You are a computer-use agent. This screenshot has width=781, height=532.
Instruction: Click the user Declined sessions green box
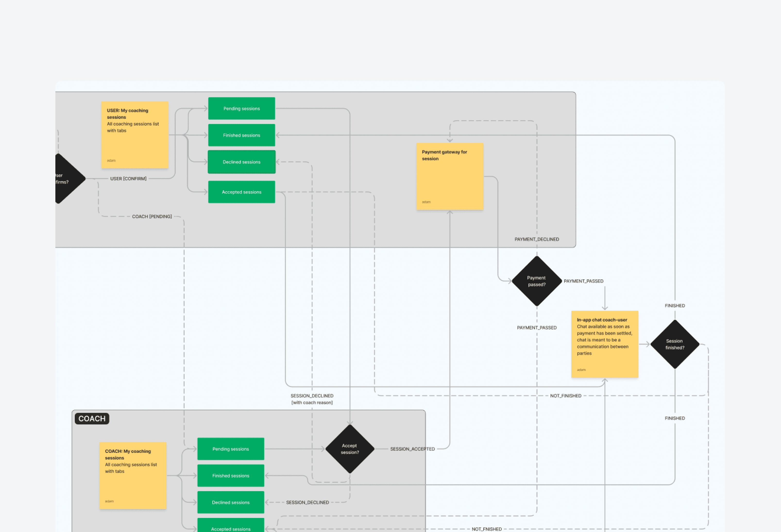(241, 162)
